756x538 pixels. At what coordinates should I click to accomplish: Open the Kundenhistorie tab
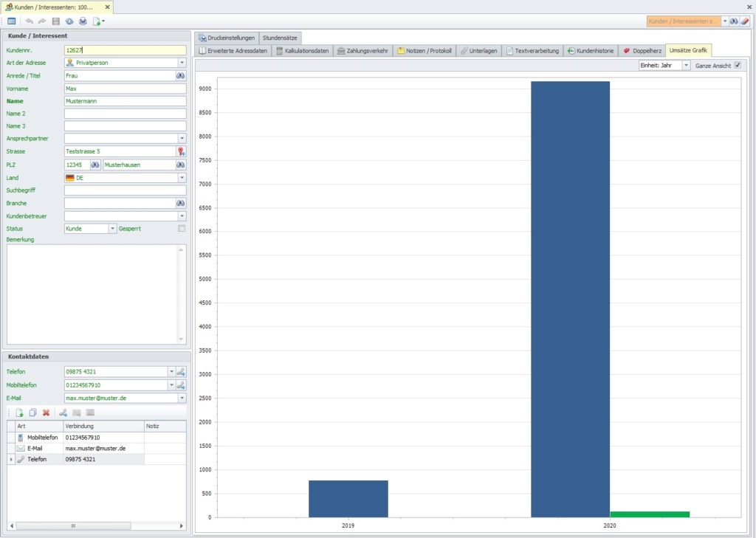[x=591, y=51]
